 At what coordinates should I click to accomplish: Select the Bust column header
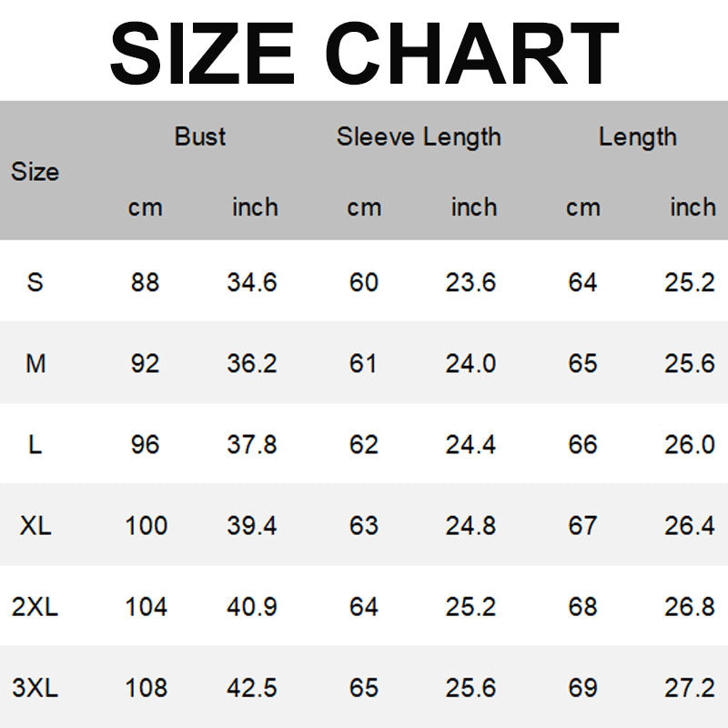[x=200, y=136]
